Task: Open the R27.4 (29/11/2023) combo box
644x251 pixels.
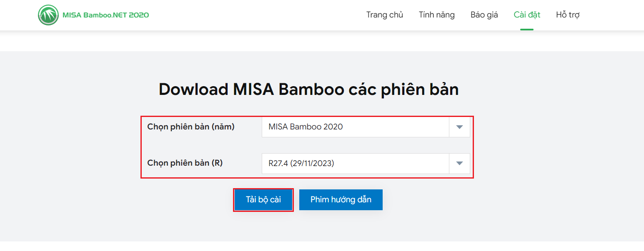Action: (x=366, y=164)
